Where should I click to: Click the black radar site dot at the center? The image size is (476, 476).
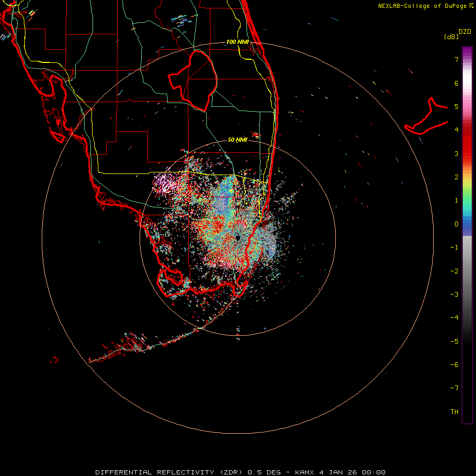[237, 237]
